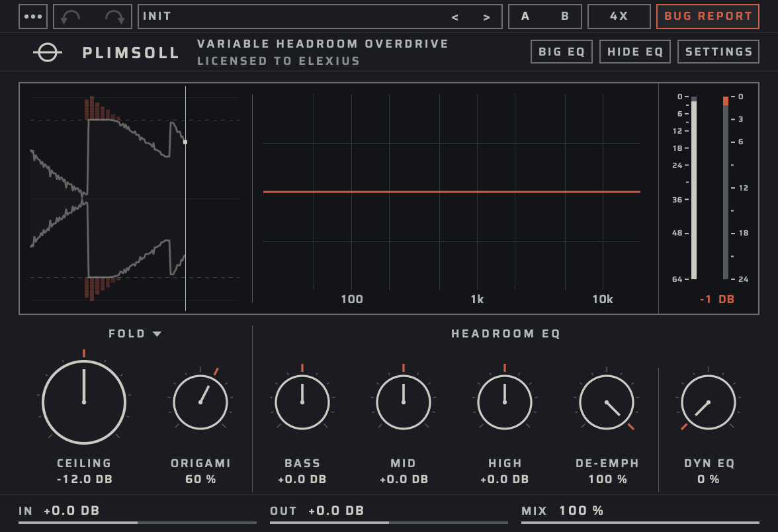778x532 pixels.
Task: Click the Ceiling knob
Action: [x=84, y=402]
